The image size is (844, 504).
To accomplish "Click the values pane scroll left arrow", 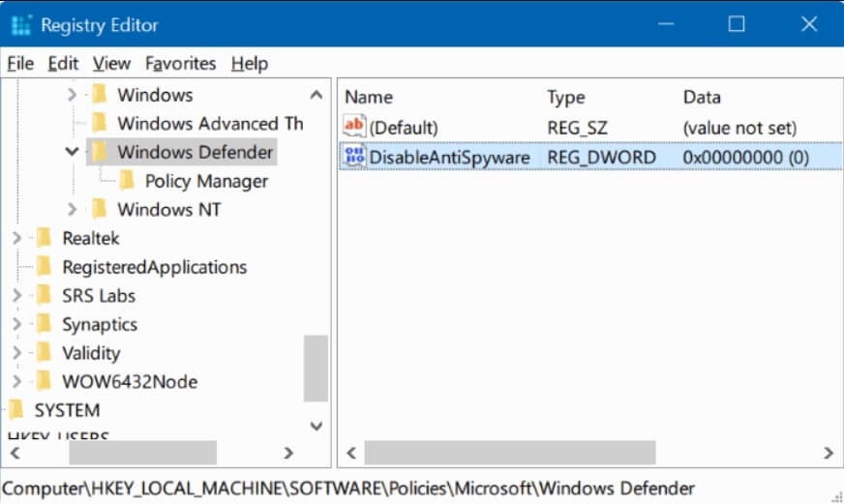I will [351, 453].
